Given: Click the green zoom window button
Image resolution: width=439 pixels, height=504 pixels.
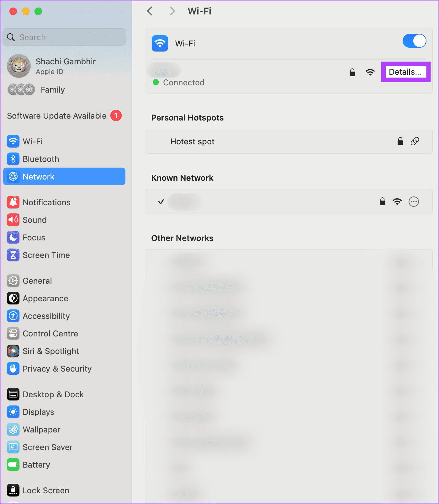Looking at the screenshot, I should coord(38,11).
